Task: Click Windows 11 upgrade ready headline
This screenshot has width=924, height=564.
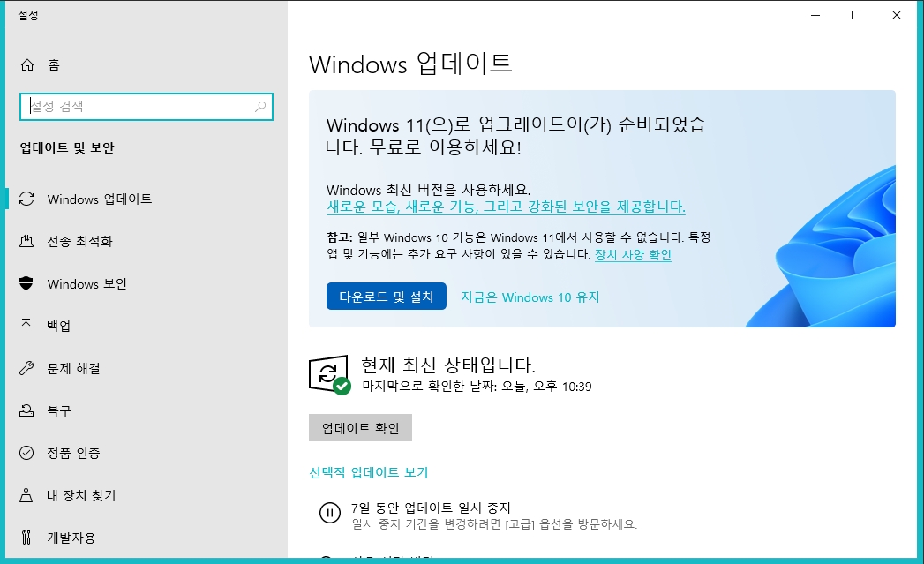Action: 515,136
